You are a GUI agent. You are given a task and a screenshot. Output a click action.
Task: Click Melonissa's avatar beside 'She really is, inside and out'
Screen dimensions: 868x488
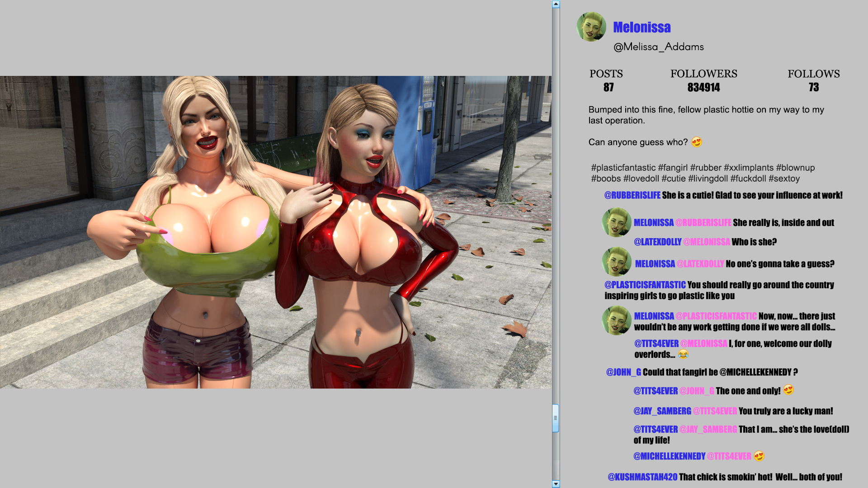click(x=617, y=222)
